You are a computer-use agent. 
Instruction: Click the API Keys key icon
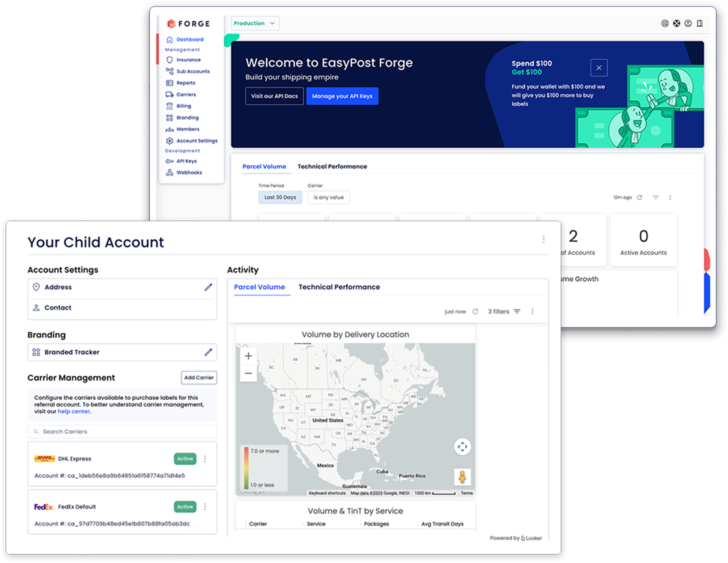click(170, 161)
